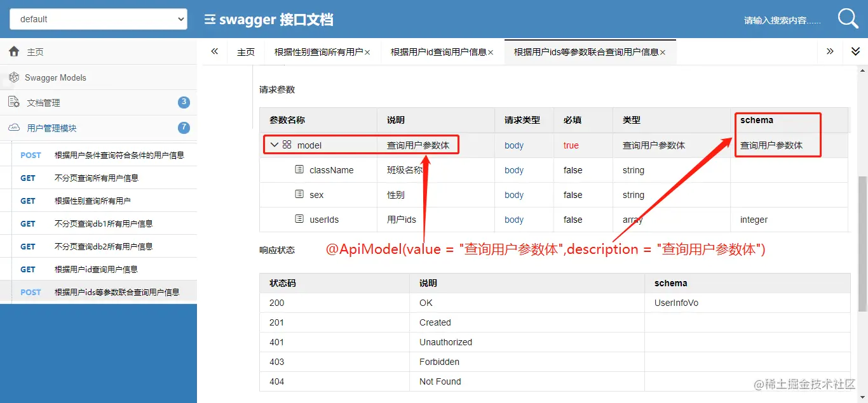Viewport: 868px width, 403px height.
Task: Click the 'UserInfoVo' schema for status 200
Action: pos(676,303)
